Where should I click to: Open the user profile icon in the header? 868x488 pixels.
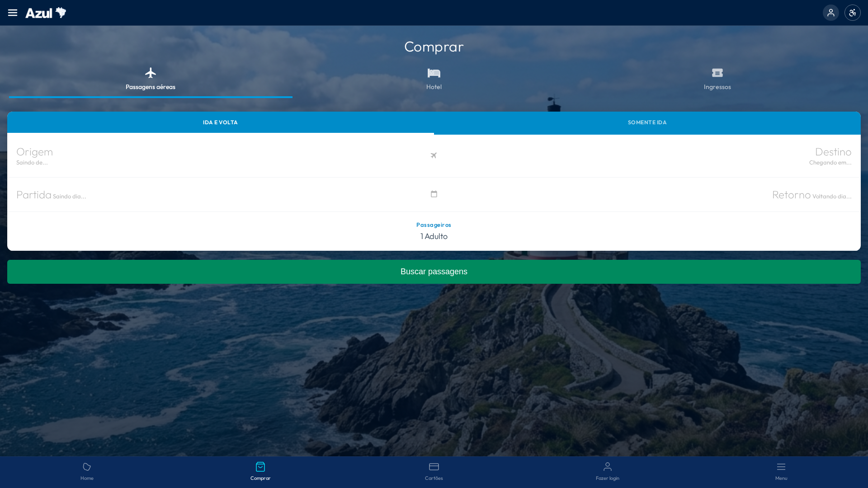830,13
